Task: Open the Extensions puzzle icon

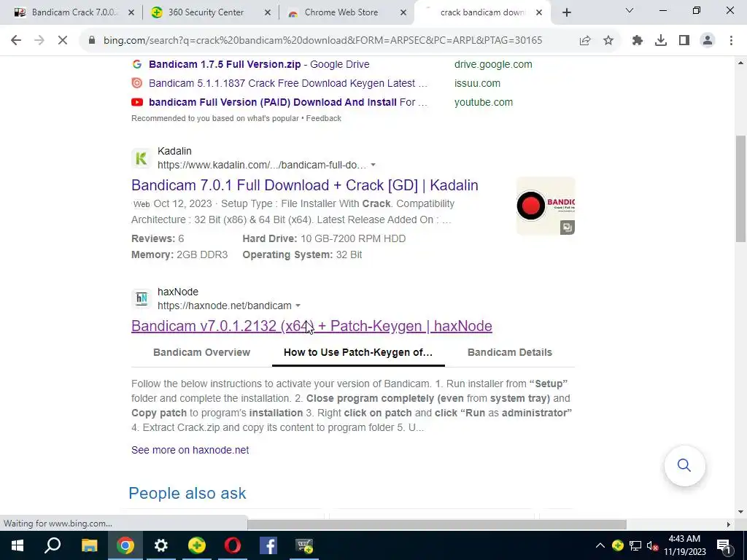Action: coord(637,41)
